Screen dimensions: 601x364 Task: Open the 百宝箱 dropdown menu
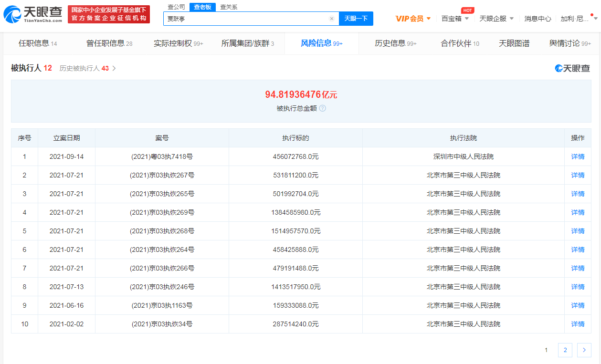(x=455, y=19)
